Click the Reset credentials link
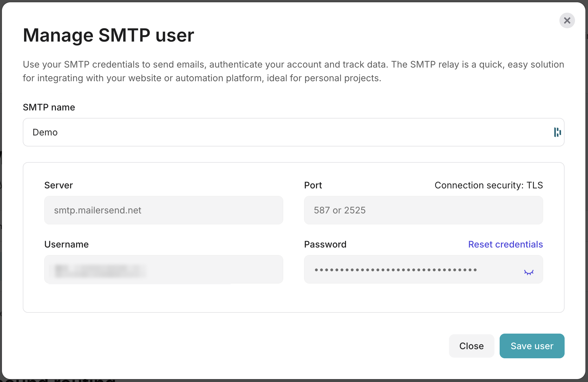This screenshot has height=382, width=588. pos(505,244)
